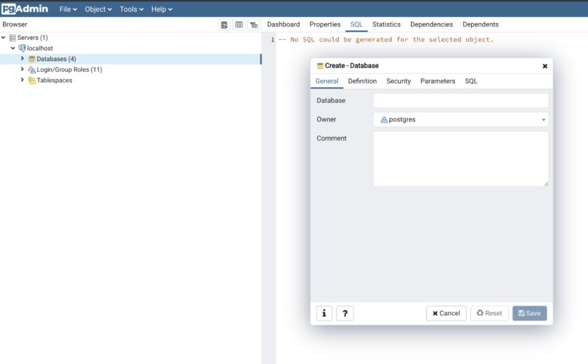Select the General tab in dialog
Viewport: 588px width, 364px height.
(327, 81)
